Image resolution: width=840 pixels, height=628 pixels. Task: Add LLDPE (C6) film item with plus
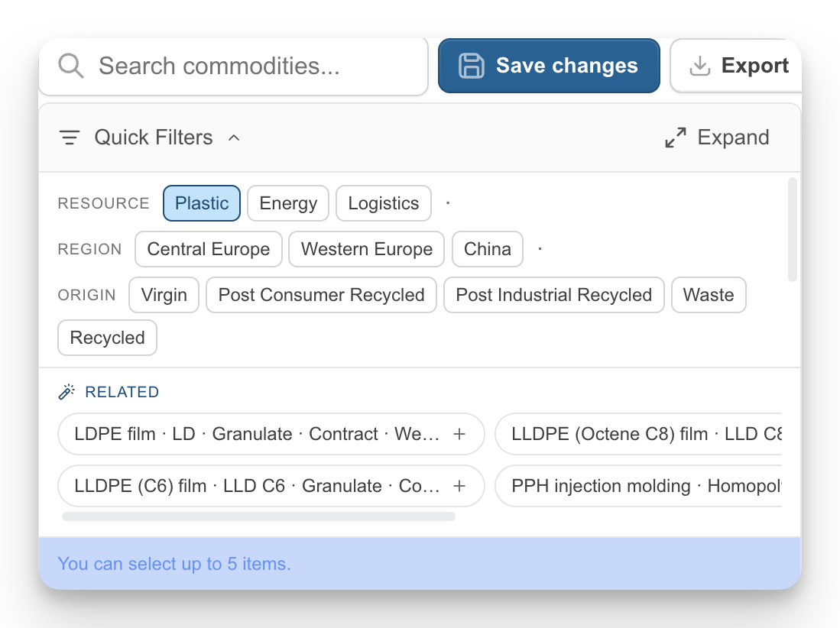pos(459,486)
